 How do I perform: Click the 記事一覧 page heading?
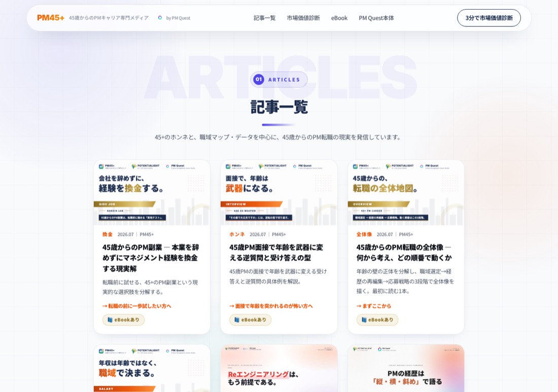click(x=279, y=106)
